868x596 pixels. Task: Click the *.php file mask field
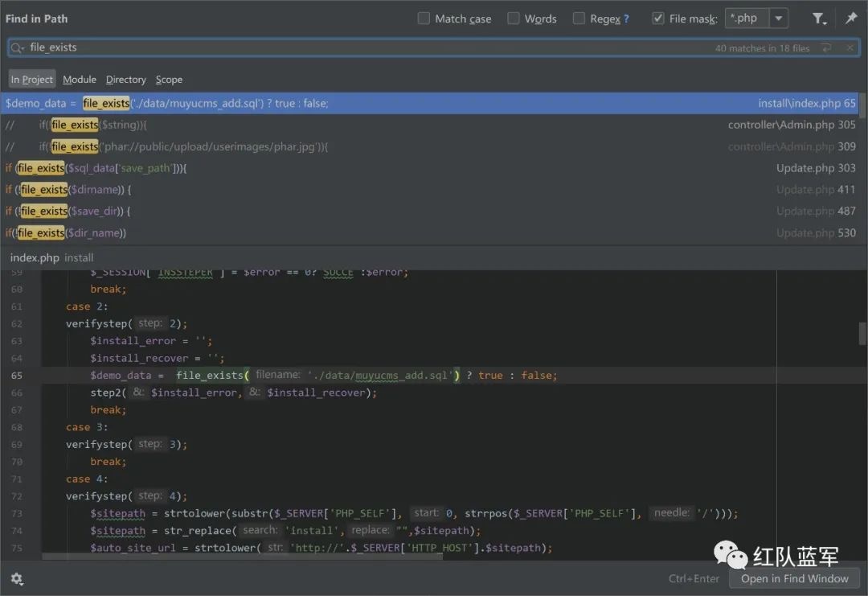point(747,18)
